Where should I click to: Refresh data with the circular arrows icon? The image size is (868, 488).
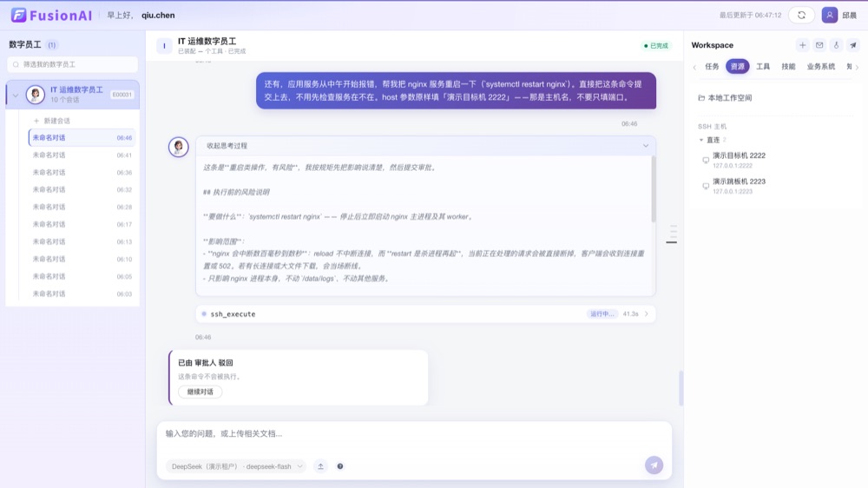click(x=801, y=15)
